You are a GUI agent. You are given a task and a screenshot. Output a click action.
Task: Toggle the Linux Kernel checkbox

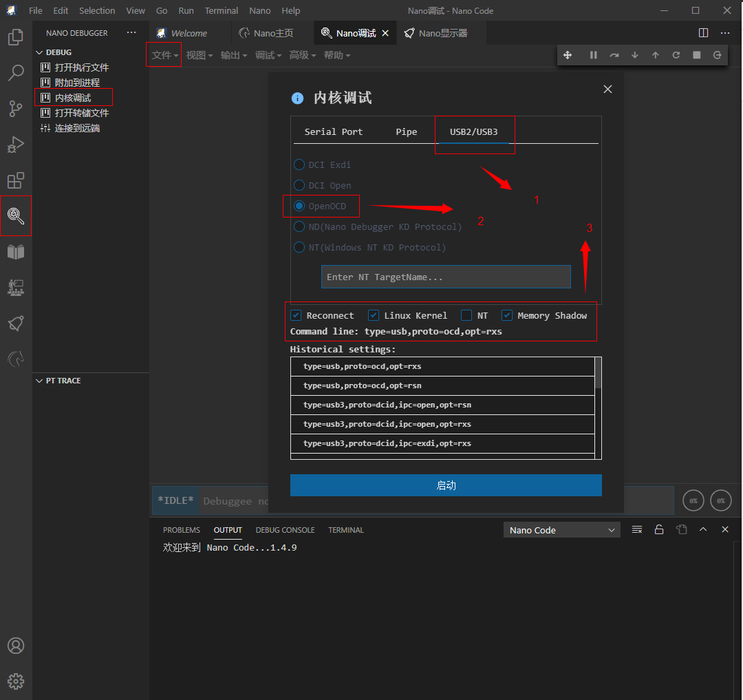click(374, 315)
